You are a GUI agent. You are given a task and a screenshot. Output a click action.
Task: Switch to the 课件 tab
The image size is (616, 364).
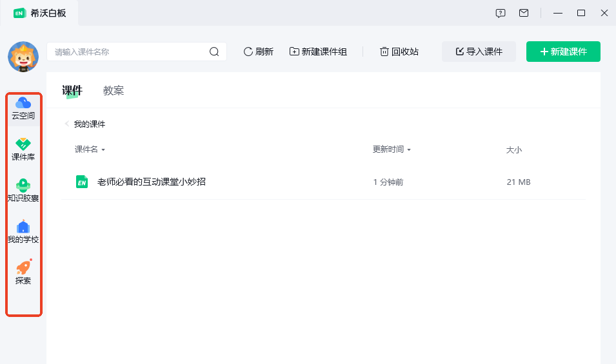72,91
